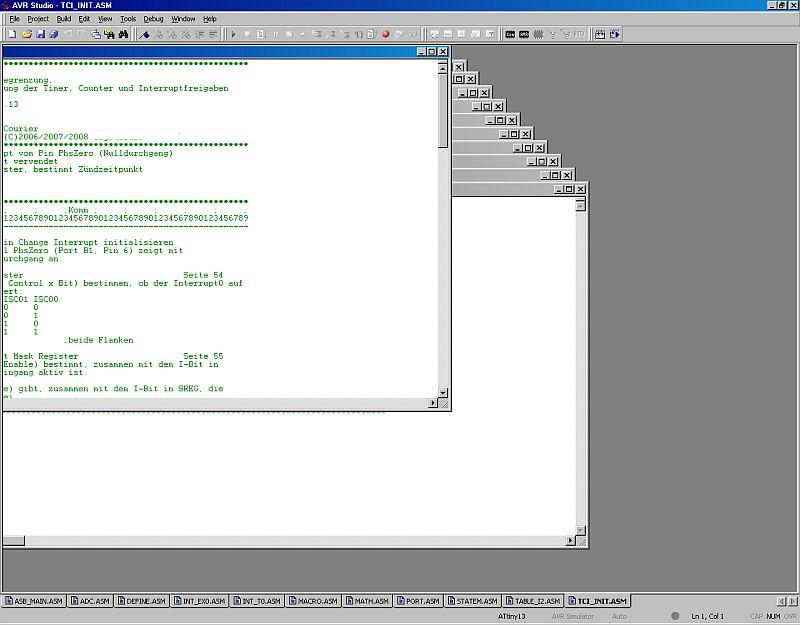Click the gray status indicator circle
This screenshot has height=625, width=800.
click(x=675, y=616)
